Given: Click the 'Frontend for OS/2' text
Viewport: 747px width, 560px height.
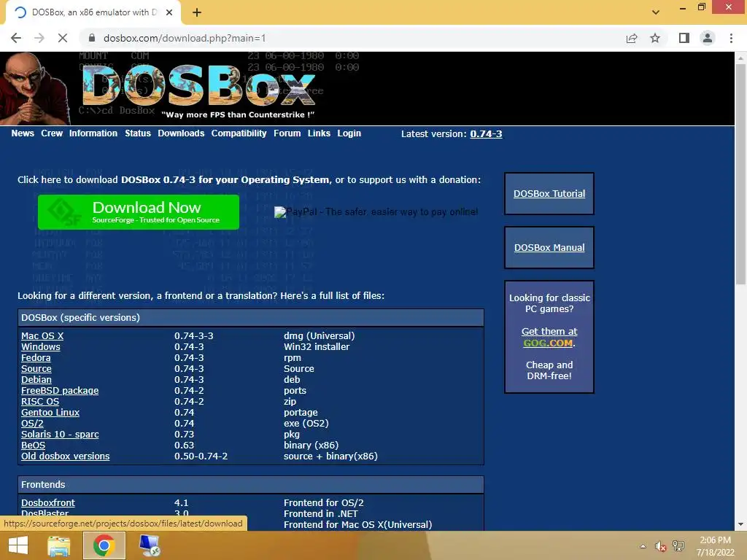Looking at the screenshot, I should (323, 503).
